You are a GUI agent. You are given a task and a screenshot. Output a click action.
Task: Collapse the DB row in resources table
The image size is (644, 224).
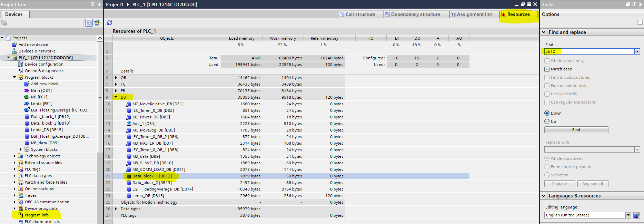click(x=116, y=97)
